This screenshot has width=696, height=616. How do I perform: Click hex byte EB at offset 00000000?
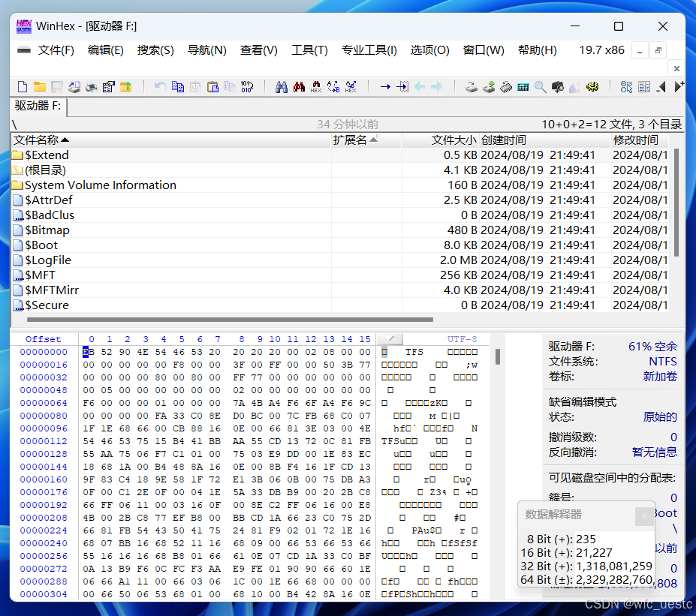88,352
